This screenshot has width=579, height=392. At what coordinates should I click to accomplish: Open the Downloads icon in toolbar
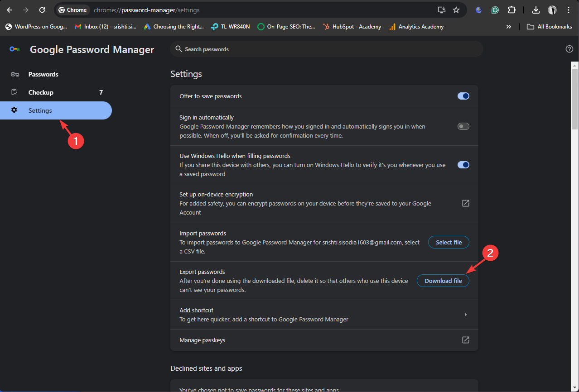point(536,10)
